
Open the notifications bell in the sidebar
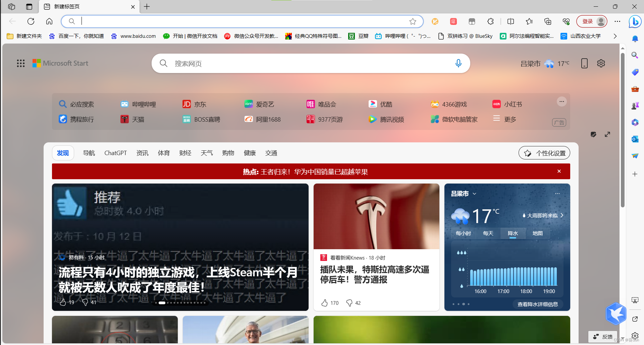click(635, 39)
